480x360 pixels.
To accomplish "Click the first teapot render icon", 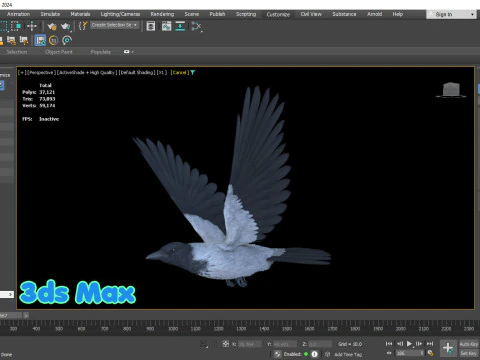I will (x=52, y=26).
